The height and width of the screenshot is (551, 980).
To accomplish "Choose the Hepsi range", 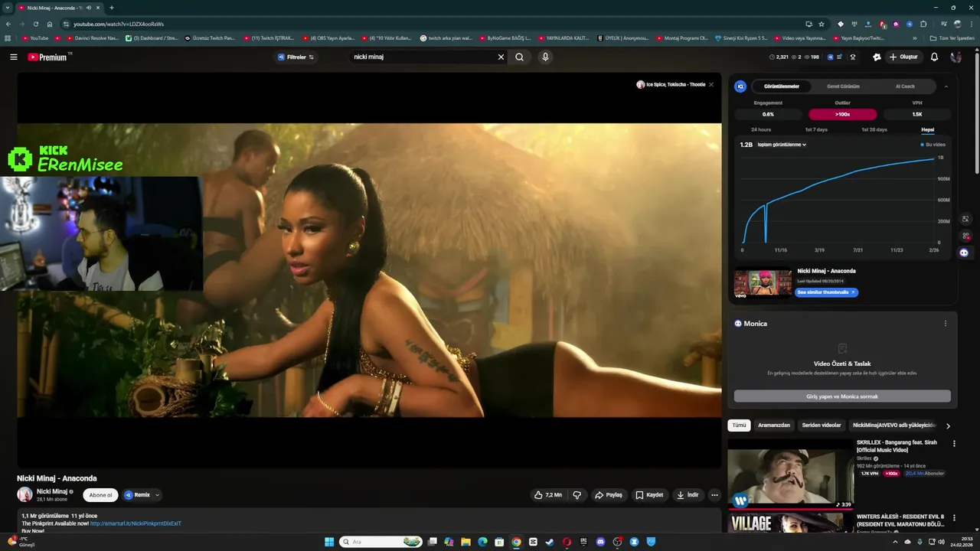I will coord(927,129).
